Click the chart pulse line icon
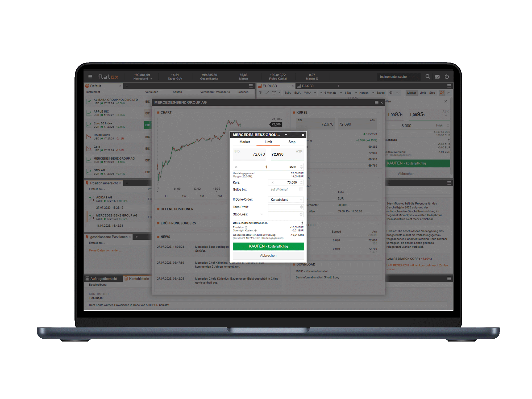This screenshot has width=532, height=399. tap(449, 93)
